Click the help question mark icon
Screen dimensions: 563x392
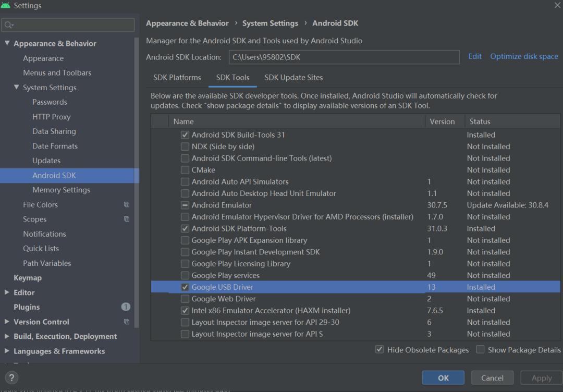[x=11, y=377]
